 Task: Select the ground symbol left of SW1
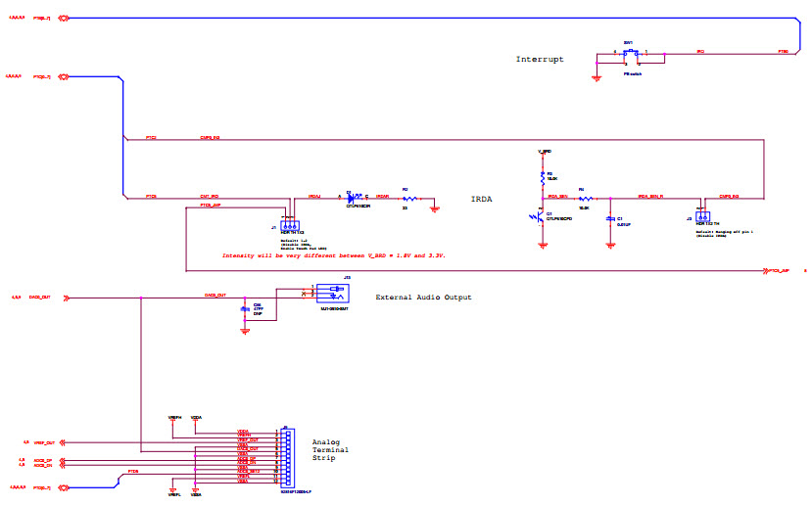tap(597, 78)
